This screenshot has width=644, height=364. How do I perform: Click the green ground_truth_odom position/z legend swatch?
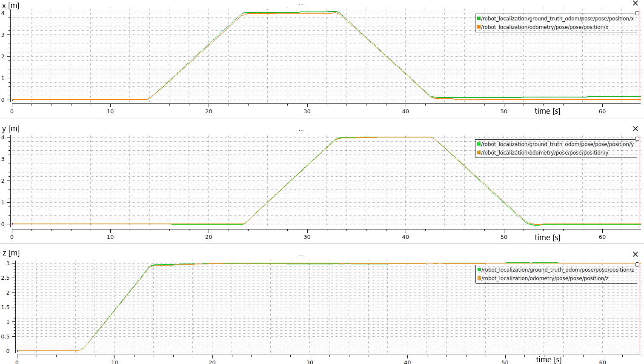tap(479, 270)
